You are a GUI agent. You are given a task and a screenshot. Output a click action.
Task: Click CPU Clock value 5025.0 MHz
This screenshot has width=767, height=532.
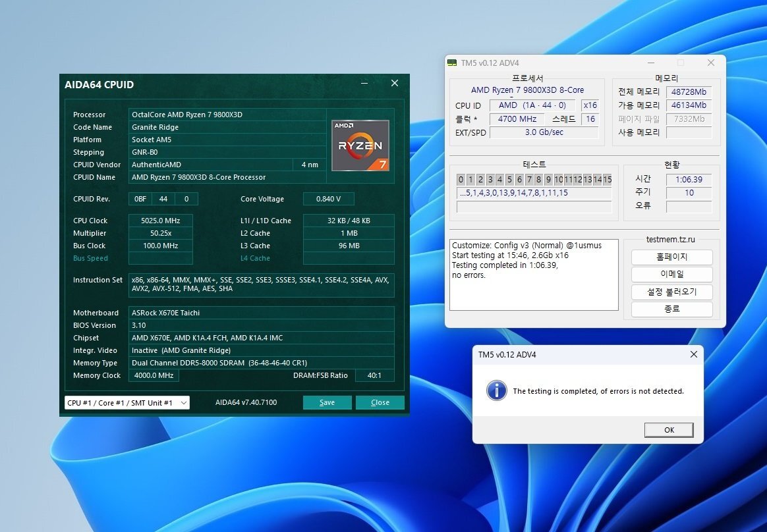coord(160,221)
